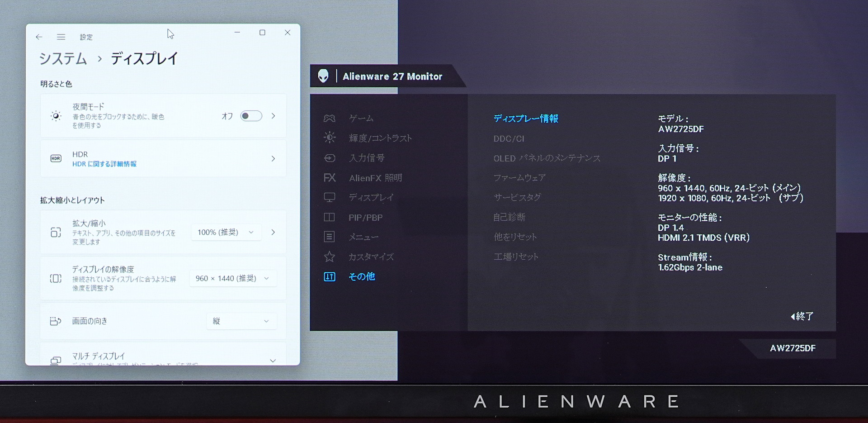Image resolution: width=868 pixels, height=423 pixels.
Task: Open the HDR に関する詳細情報 link
Action: tap(104, 164)
